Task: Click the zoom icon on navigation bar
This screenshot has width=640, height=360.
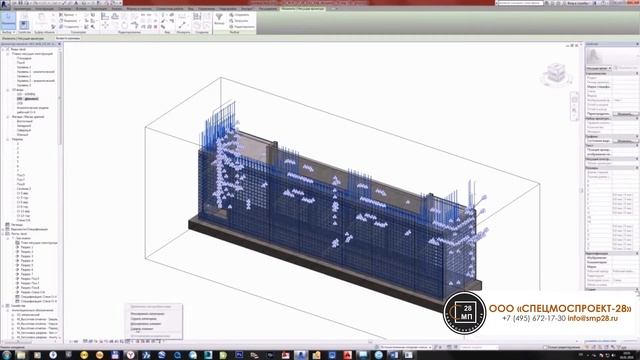Action: (574, 110)
